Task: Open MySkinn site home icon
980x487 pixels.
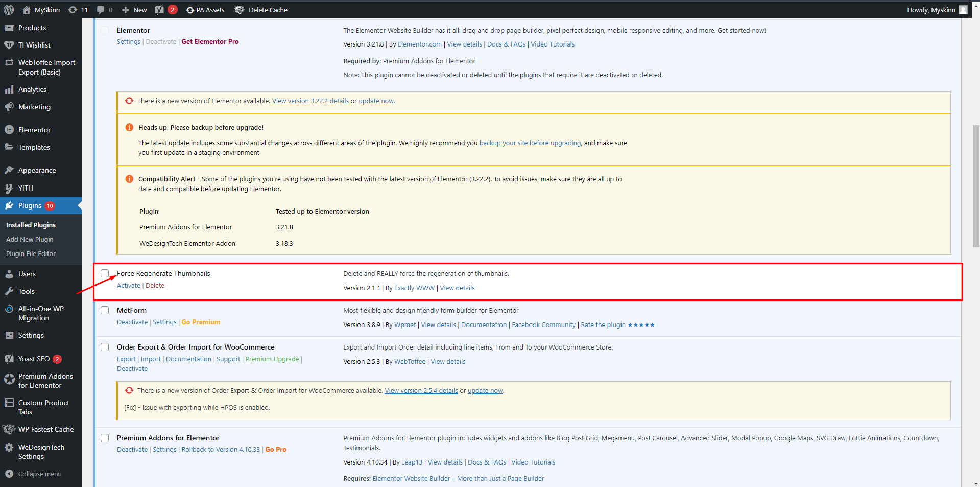Action: click(27, 10)
